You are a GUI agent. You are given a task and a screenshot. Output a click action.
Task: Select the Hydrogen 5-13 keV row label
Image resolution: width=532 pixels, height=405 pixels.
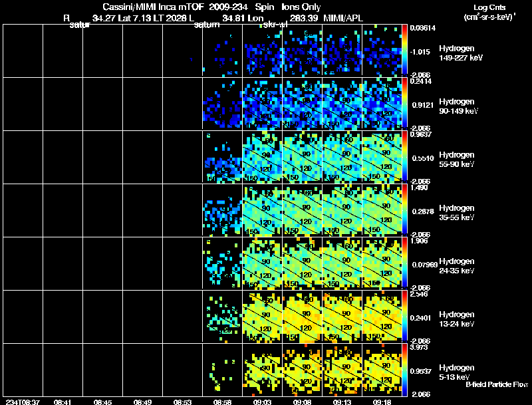coord(457,372)
